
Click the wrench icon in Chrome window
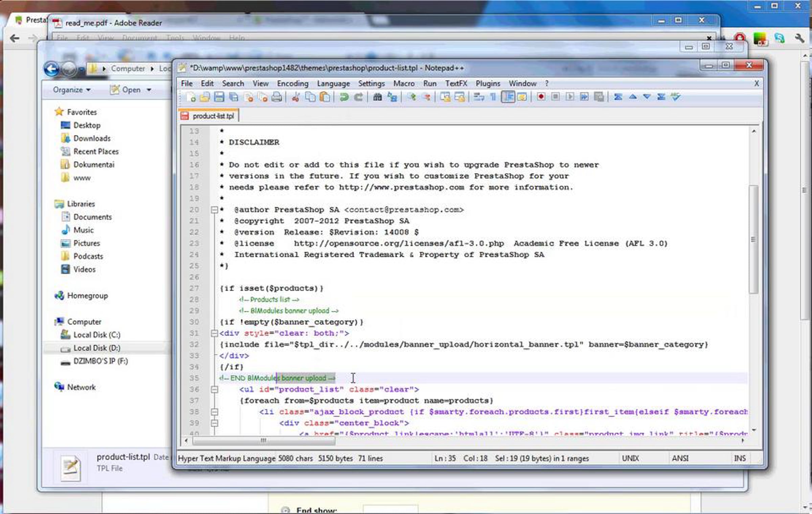799,38
